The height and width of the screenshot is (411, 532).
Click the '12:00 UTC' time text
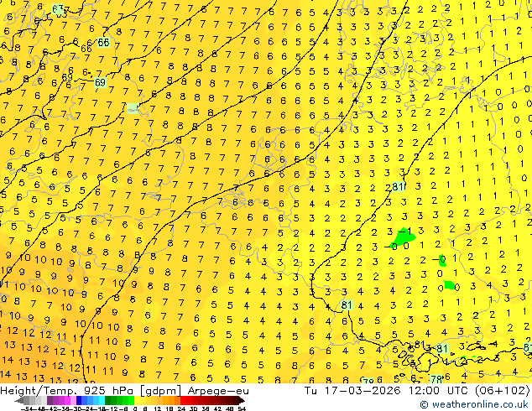[440, 391]
